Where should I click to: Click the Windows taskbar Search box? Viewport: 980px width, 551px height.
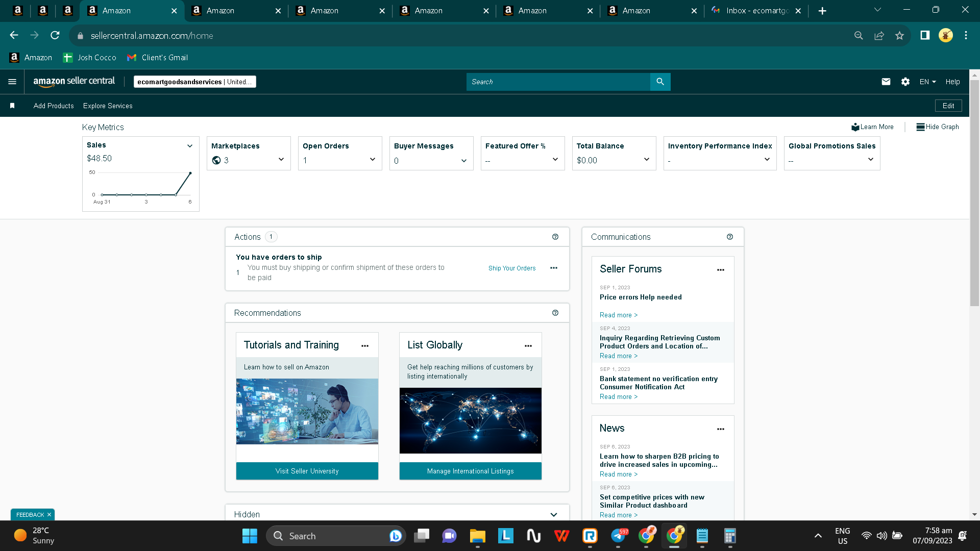(x=336, y=536)
